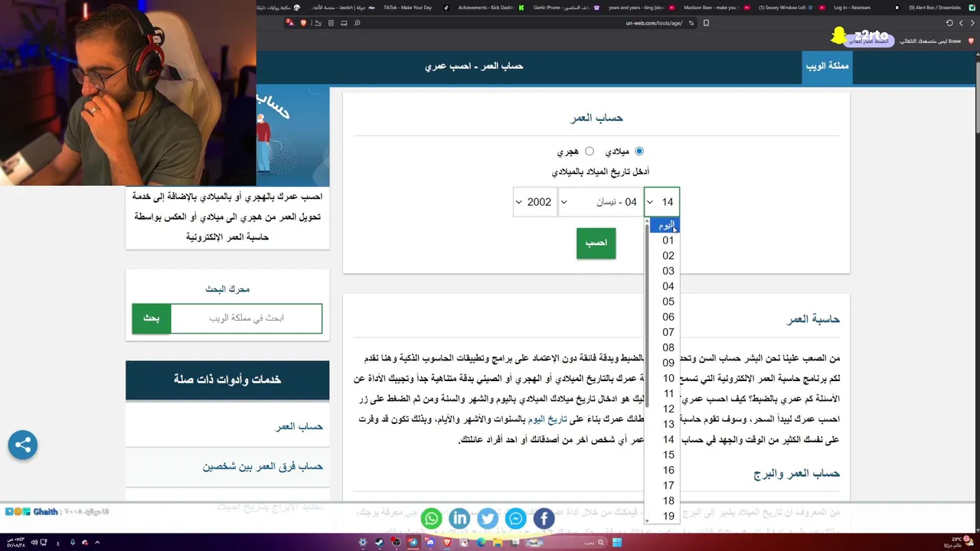
Task: Click the green احسب calculate button
Action: click(596, 243)
